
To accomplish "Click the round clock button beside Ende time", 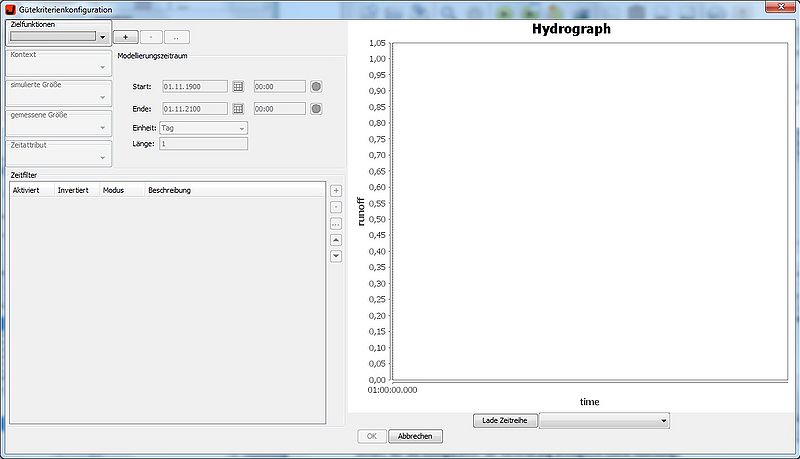I will pyautogui.click(x=316, y=108).
